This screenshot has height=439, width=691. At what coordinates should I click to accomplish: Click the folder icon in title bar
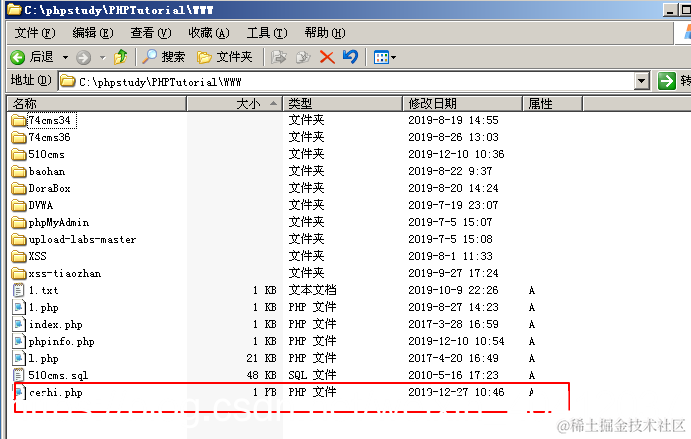14,9
